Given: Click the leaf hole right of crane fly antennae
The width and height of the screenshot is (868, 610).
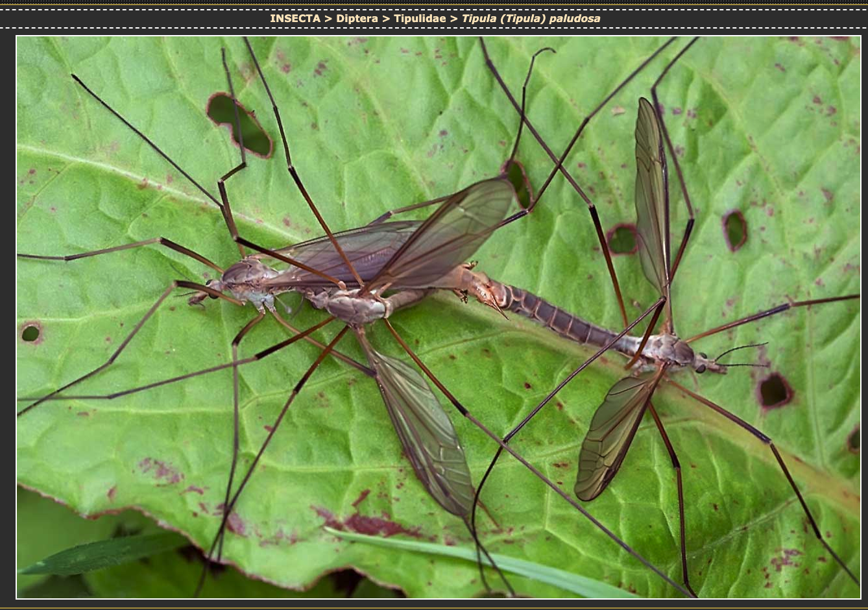Looking at the screenshot, I should click(775, 391).
